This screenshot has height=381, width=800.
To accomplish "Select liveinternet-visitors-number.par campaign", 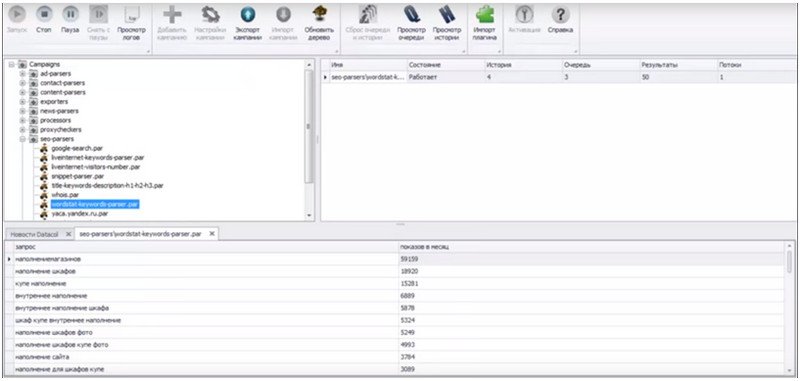I will (x=95, y=167).
